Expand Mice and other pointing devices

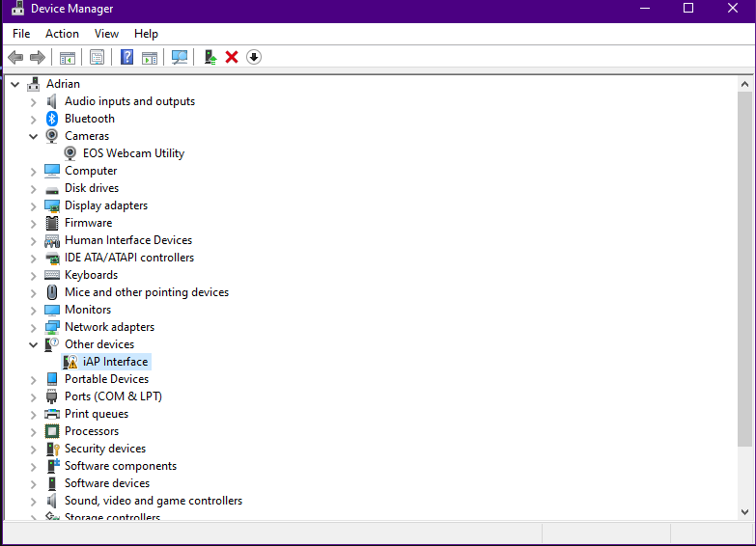(33, 293)
